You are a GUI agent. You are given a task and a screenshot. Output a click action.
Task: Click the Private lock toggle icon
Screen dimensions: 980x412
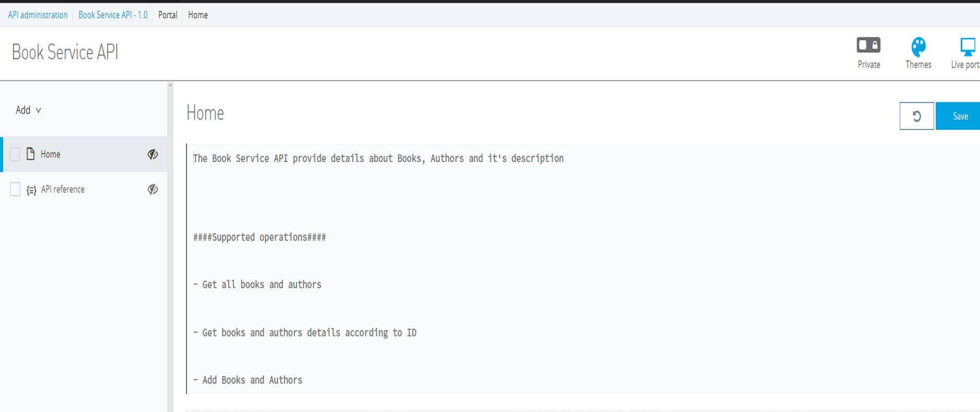click(x=869, y=45)
